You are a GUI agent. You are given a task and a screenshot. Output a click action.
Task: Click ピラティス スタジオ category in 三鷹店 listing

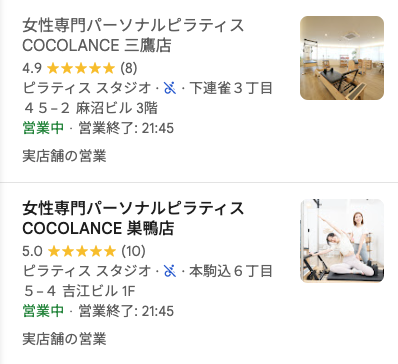pos(87,88)
